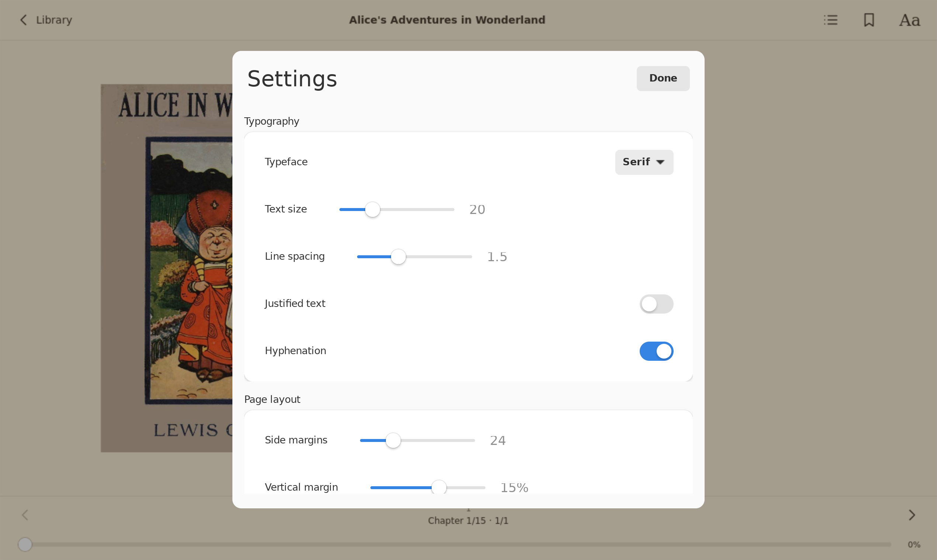Click the Vertical margin value 15%
The height and width of the screenshot is (560, 937).
[514, 488]
